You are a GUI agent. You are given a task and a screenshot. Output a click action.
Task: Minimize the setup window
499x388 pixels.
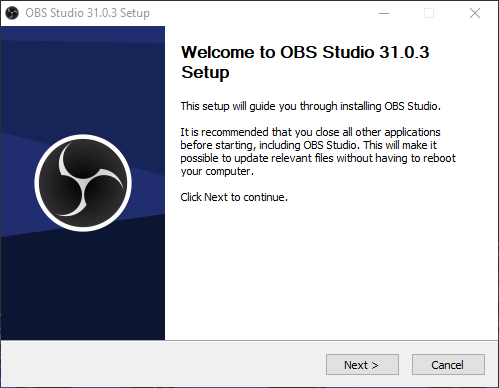click(384, 13)
